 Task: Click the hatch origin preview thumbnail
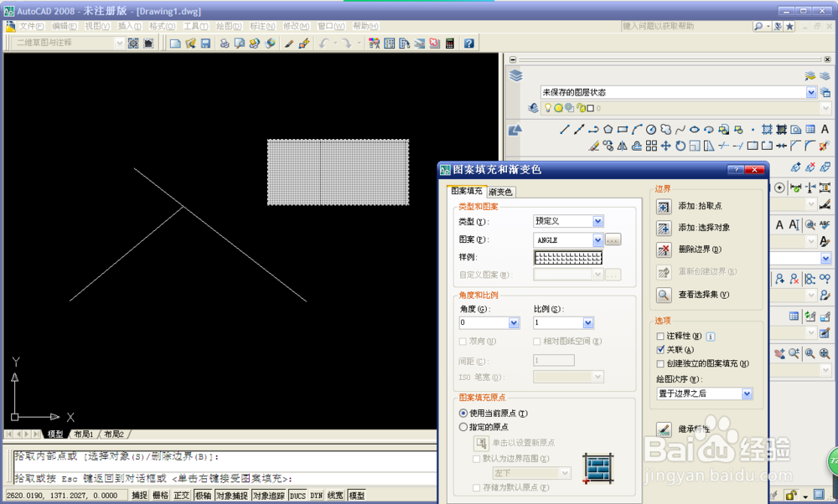598,469
